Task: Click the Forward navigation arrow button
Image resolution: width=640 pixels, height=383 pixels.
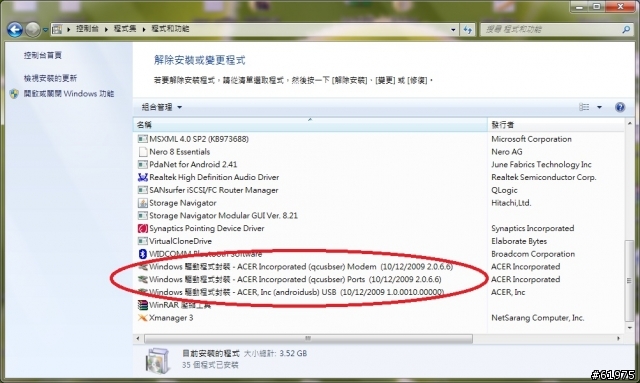Action: coord(33,29)
